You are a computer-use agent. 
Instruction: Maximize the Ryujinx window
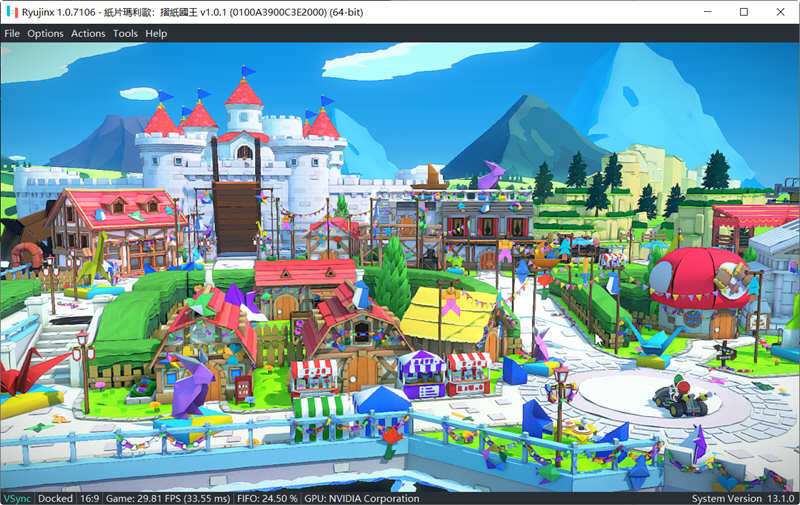pos(744,12)
